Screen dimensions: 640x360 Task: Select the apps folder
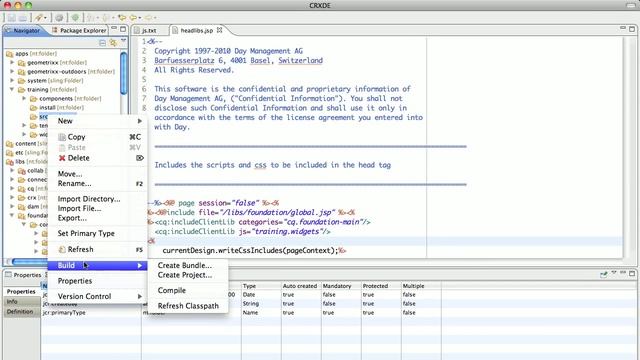[x=31, y=53]
